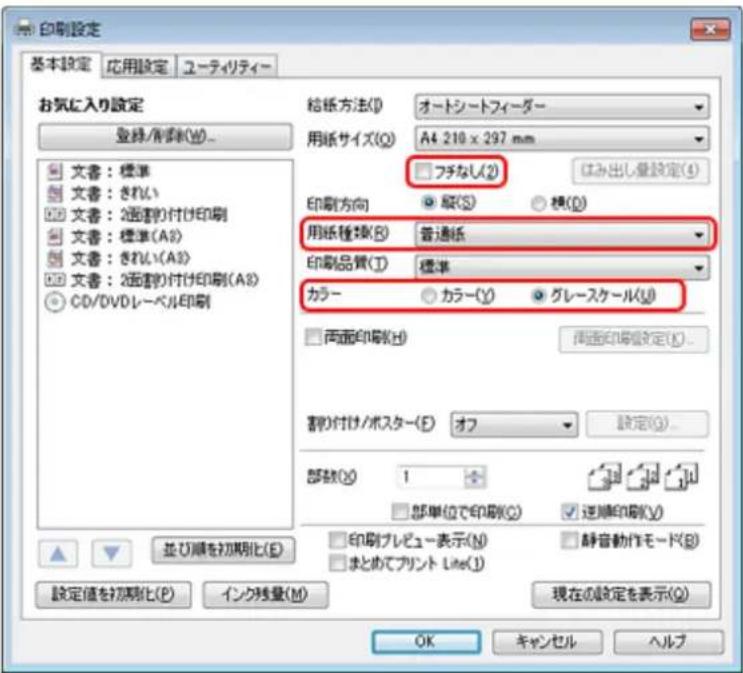Viewport: 743px width, 673px height.
Task: Open the 給紙方法 paper source dropdown
Action: pos(562,107)
